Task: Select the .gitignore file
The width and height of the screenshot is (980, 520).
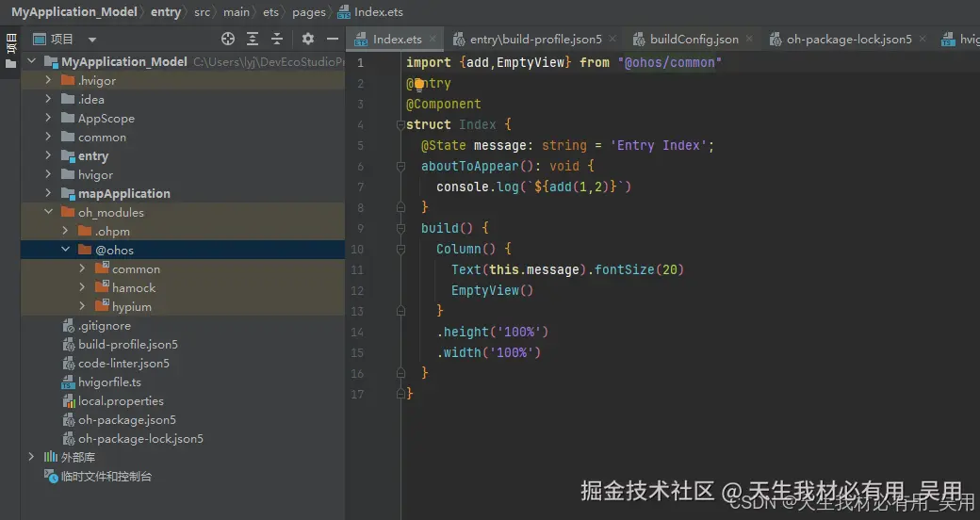Action: (105, 325)
